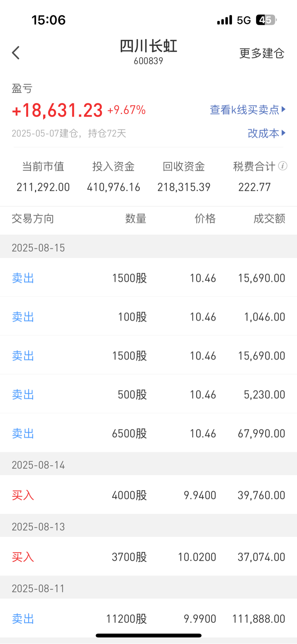Tap the price 9.9900
Screen dimensions: 297x644
tap(200, 619)
